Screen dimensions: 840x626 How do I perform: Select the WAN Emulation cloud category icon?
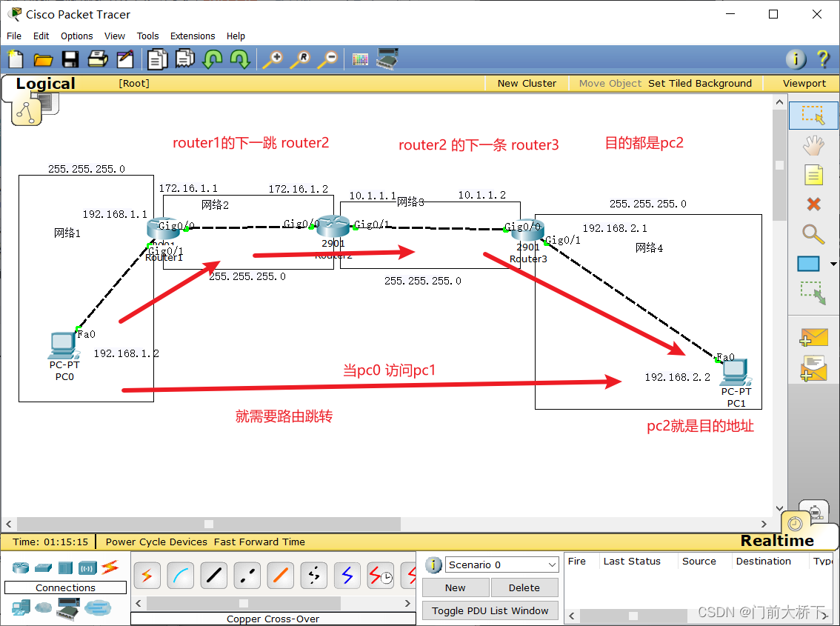point(44,607)
